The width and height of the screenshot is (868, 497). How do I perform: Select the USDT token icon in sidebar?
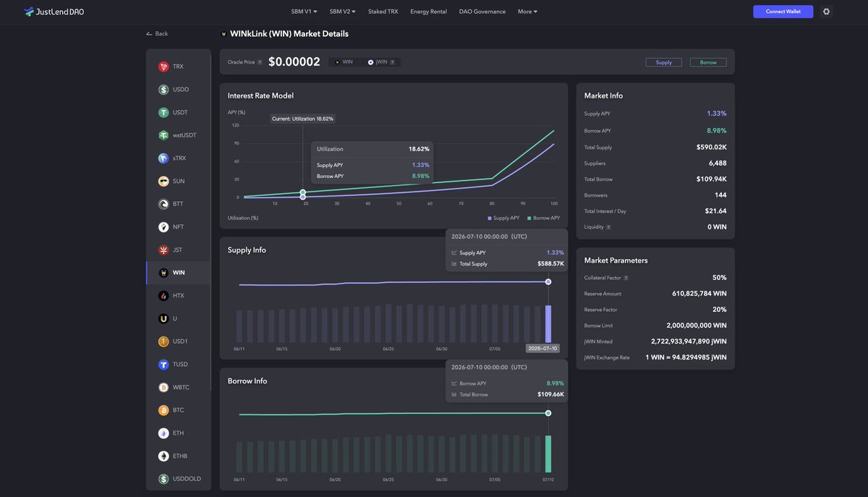click(163, 112)
